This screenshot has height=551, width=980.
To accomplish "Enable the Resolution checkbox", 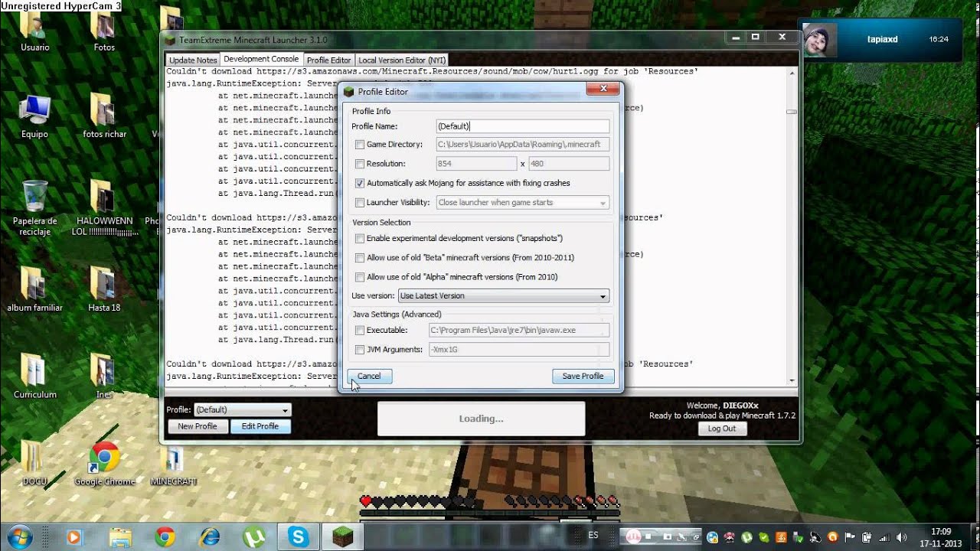I will click(x=360, y=164).
